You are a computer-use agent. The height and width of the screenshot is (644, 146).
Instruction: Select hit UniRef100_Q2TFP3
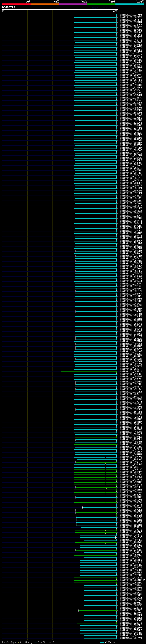pyautogui.click(x=131, y=15)
